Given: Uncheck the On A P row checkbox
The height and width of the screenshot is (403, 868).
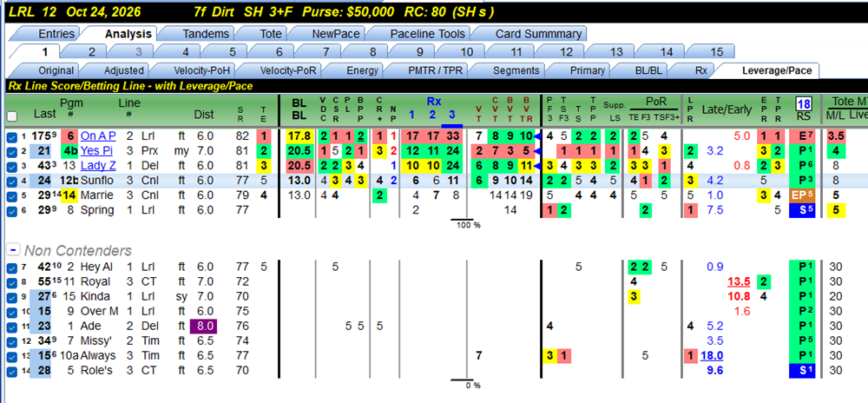Looking at the screenshot, I should [11, 136].
